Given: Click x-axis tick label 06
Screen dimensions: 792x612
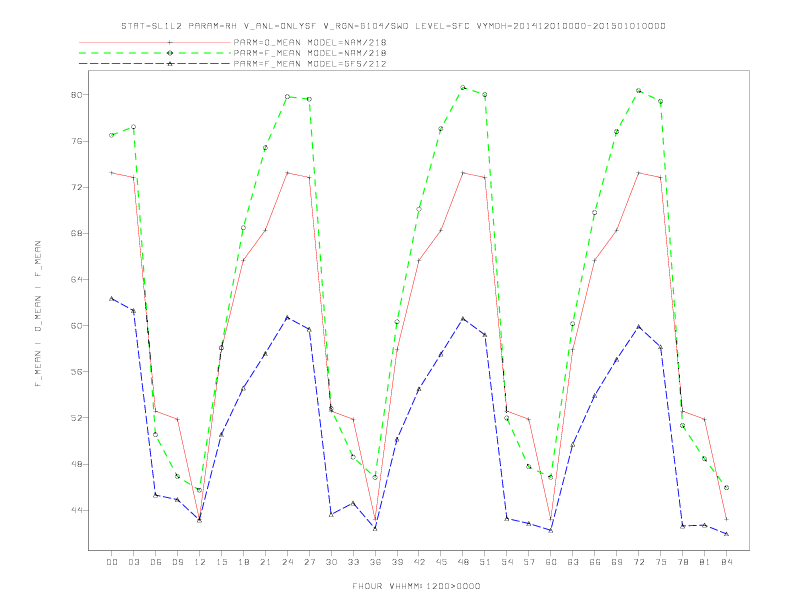Looking at the screenshot, I should [x=156, y=562].
